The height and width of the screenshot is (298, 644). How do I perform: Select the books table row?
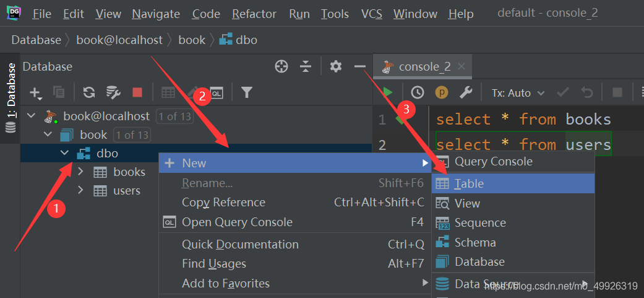click(119, 172)
